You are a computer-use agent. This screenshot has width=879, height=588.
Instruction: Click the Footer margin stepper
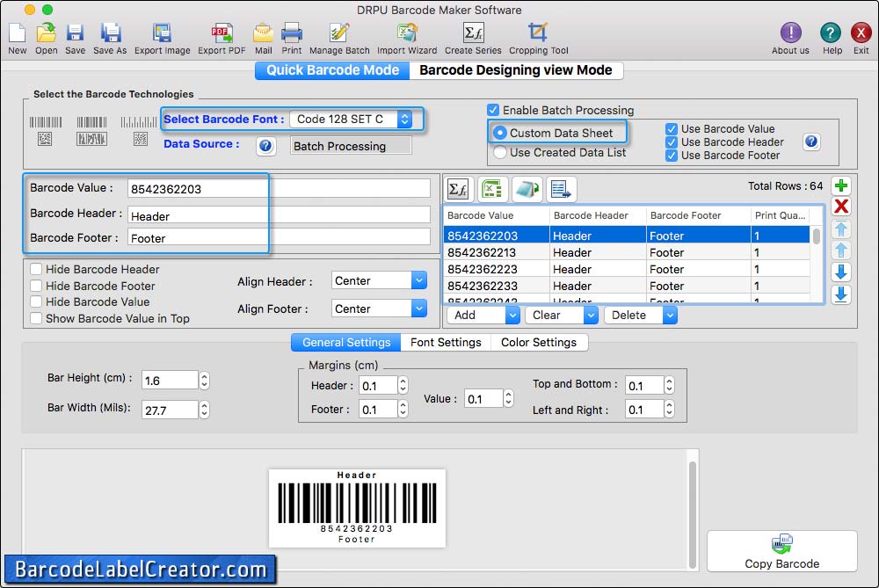403,409
